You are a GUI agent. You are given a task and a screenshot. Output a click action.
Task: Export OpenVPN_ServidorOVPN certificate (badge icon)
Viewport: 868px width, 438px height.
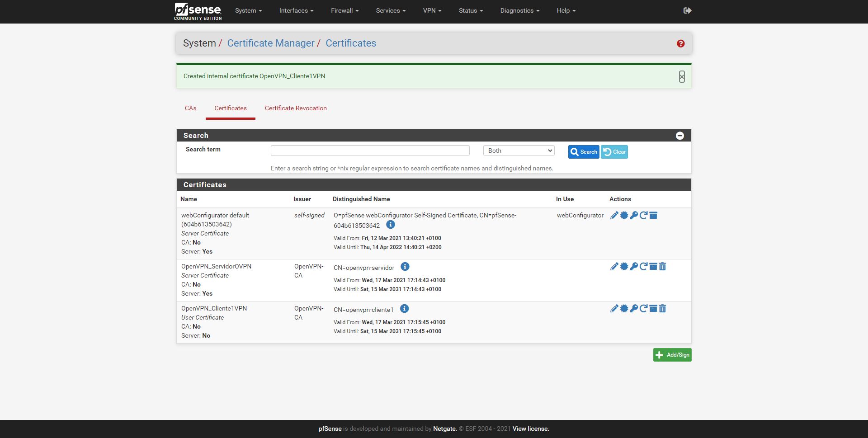624,267
